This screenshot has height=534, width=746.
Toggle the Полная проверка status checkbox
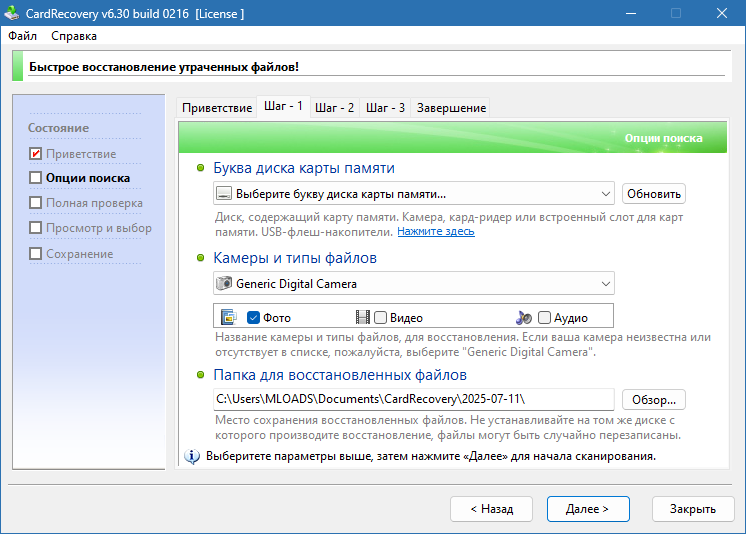(x=36, y=203)
